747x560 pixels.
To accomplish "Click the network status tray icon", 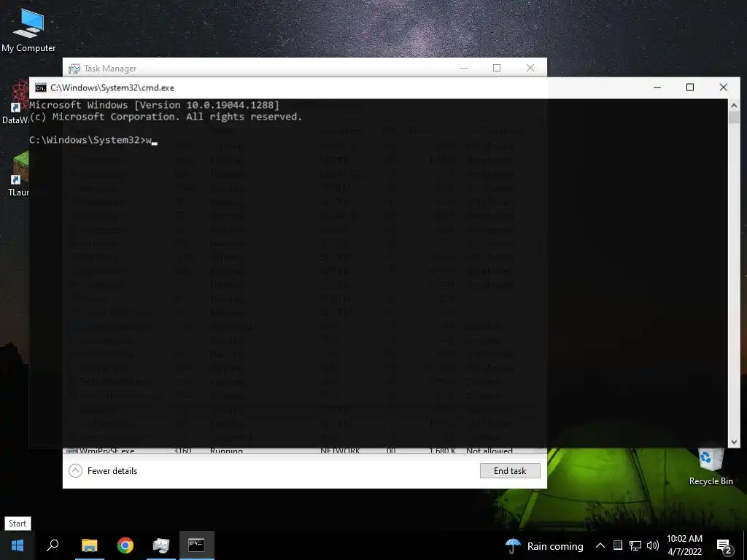I will coord(635,545).
